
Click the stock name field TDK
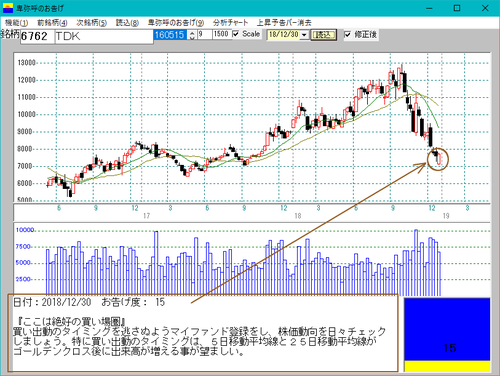click(104, 36)
